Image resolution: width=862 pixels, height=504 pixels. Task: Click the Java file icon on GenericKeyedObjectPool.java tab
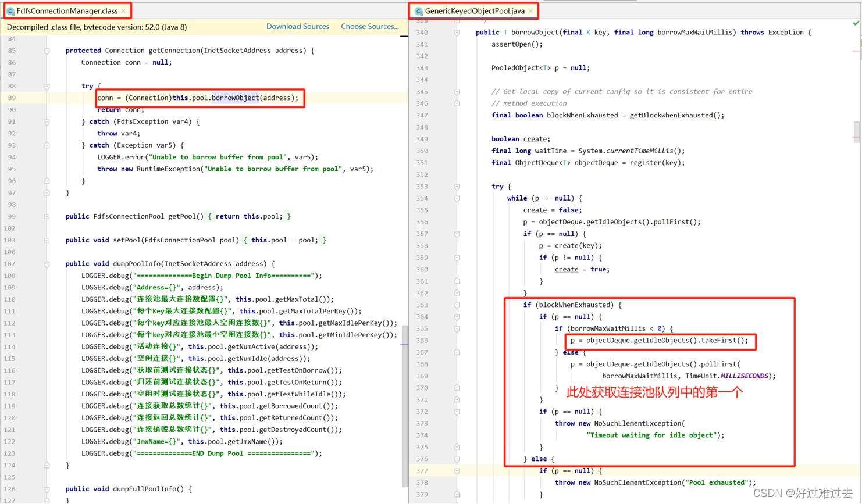(x=418, y=10)
